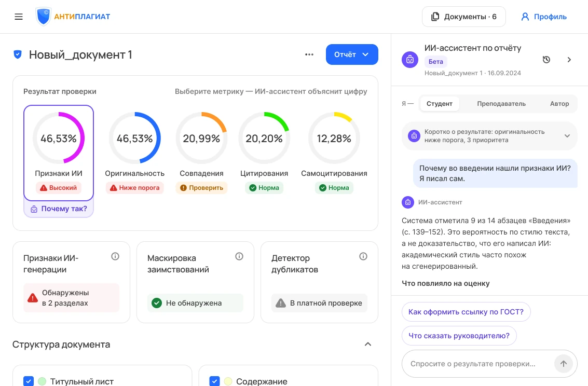Select the Студент role tab
The image size is (588, 386).
(x=440, y=104)
